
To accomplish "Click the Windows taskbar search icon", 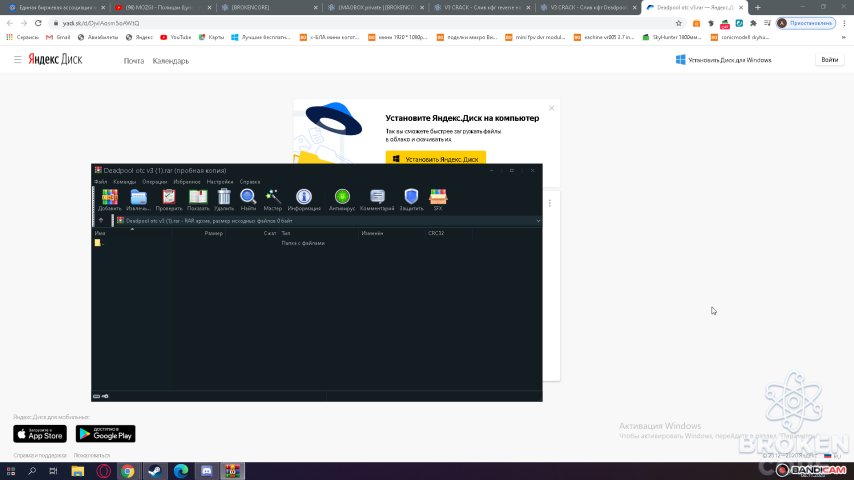I will [x=32, y=471].
